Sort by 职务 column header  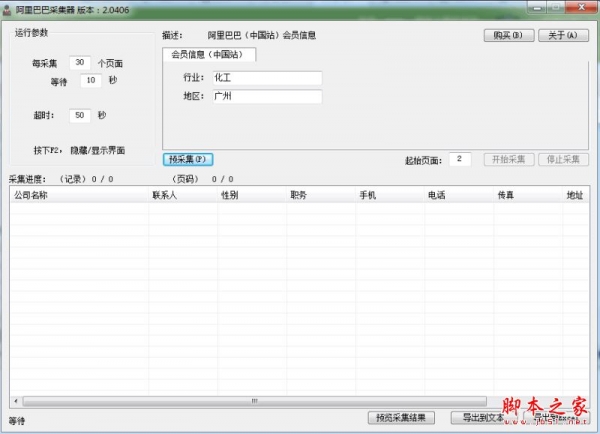click(x=321, y=195)
